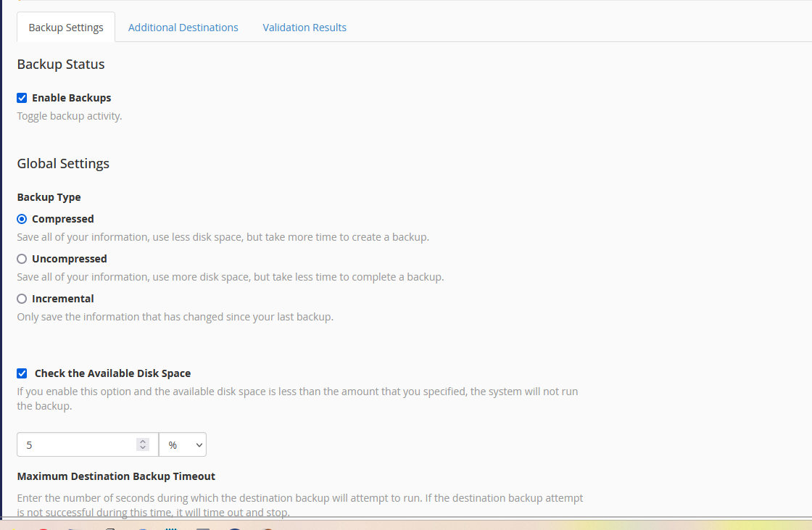This screenshot has height=530, width=812.
Task: Switch to the Additional Destinations tab
Action: [x=183, y=28]
